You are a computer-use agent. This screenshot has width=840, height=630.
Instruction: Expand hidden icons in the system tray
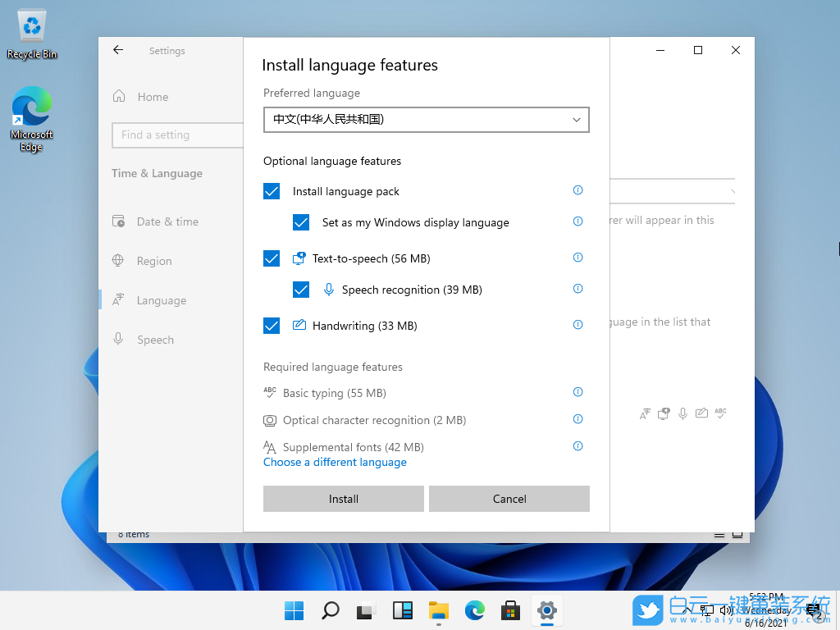pos(685,610)
